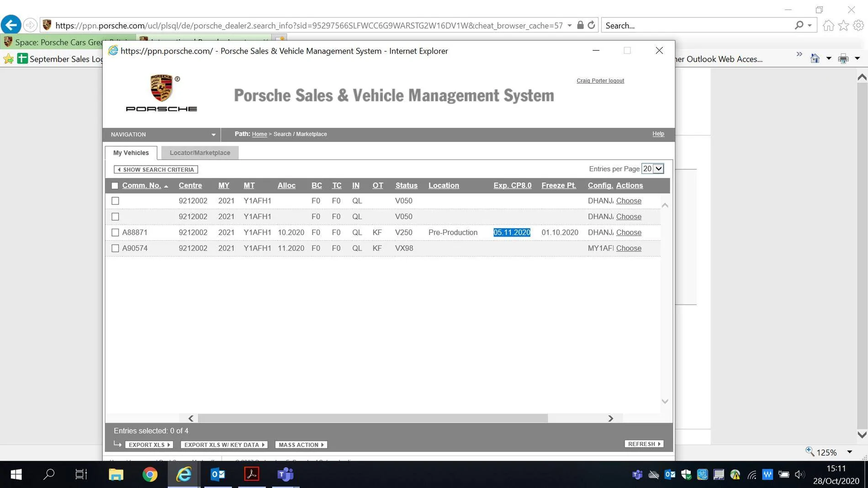Follow the Home link in the path
Viewport: 868px width, 488px height.
259,134
